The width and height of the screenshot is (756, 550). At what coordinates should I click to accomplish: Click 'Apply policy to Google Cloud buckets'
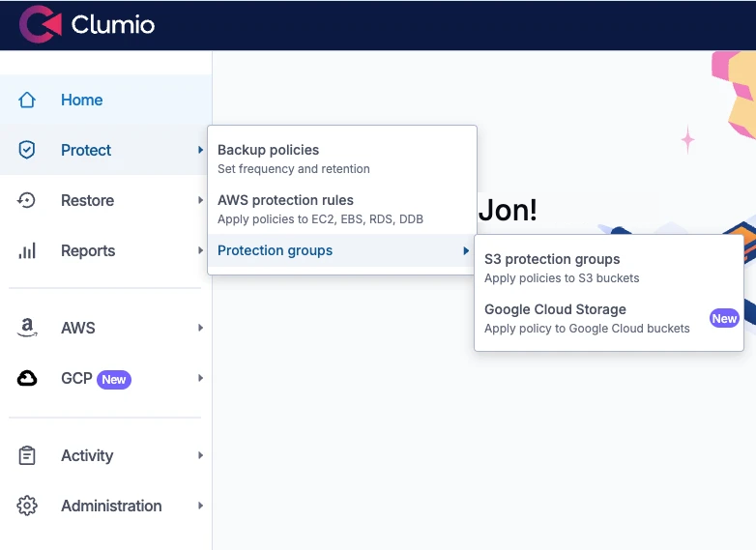tap(587, 329)
